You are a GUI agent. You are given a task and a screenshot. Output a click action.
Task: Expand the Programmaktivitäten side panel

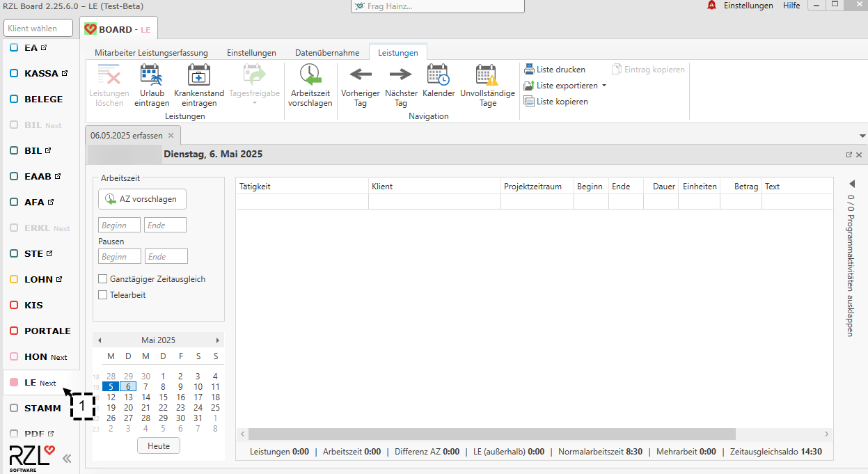click(x=851, y=184)
